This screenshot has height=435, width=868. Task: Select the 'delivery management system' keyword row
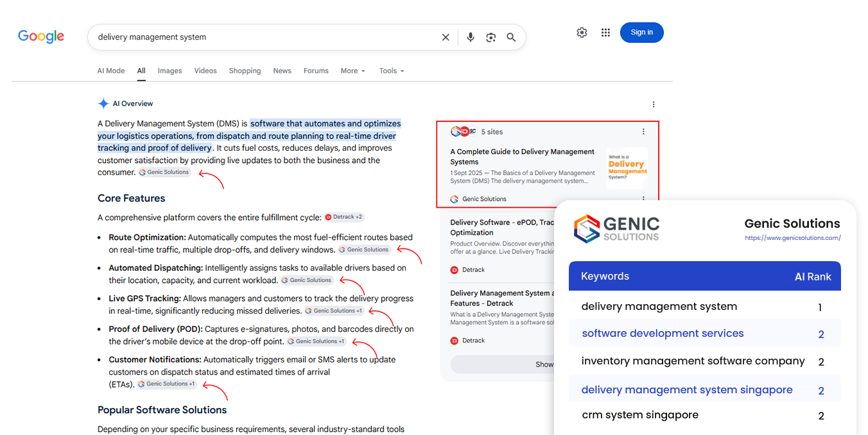(705, 307)
